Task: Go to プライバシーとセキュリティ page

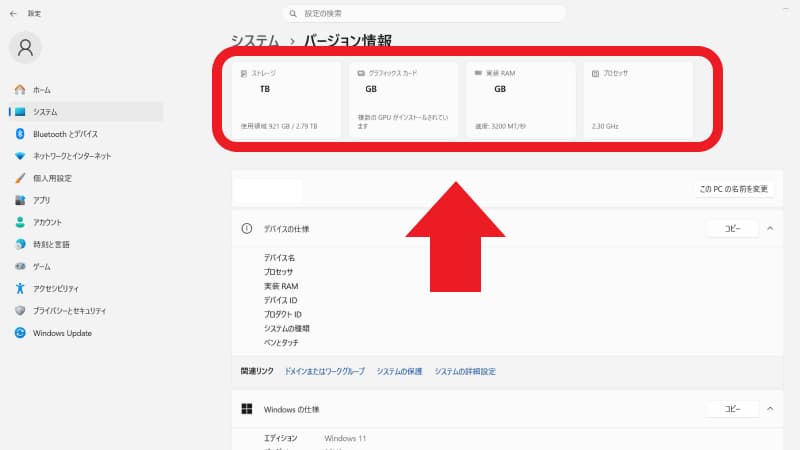Action: click(x=86, y=310)
